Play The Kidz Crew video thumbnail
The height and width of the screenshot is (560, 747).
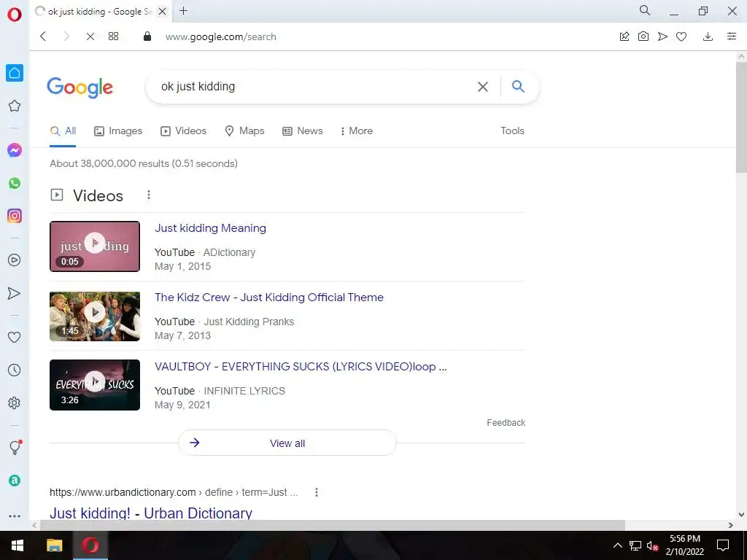tap(95, 316)
